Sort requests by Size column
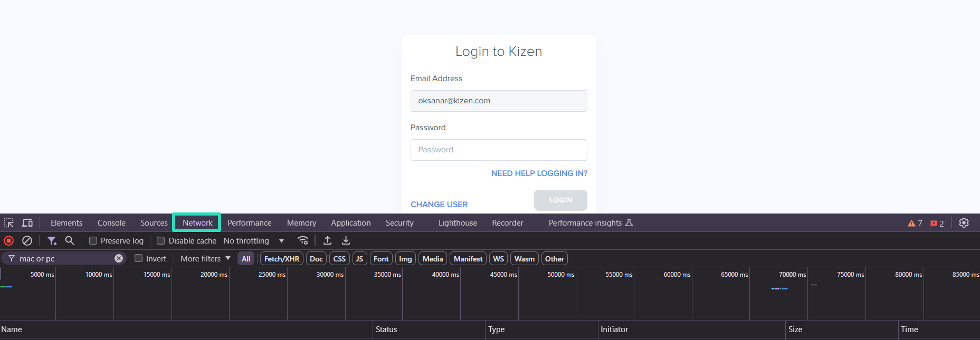 pos(842,329)
